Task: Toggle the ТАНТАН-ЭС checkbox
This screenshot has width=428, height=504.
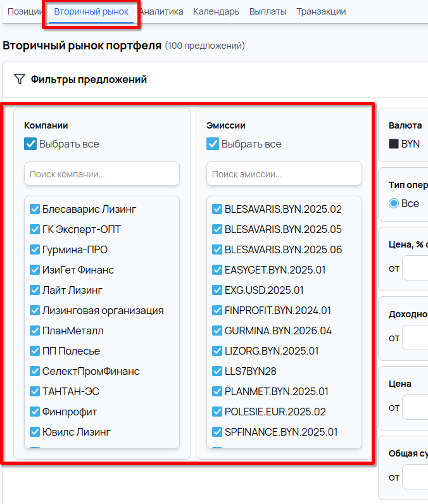Action: (x=35, y=391)
